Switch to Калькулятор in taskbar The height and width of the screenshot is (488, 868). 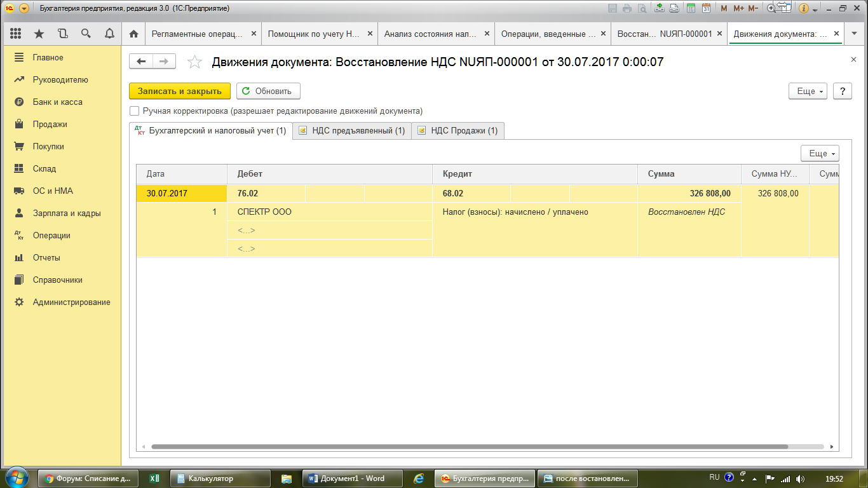(221, 478)
